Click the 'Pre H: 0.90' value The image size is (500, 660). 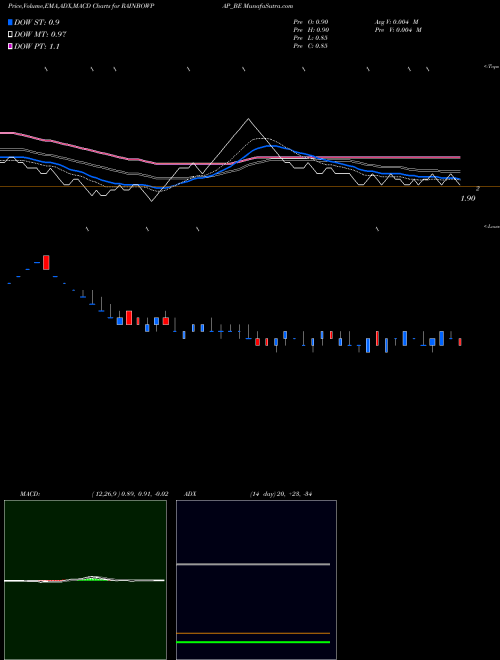pyautogui.click(x=311, y=30)
